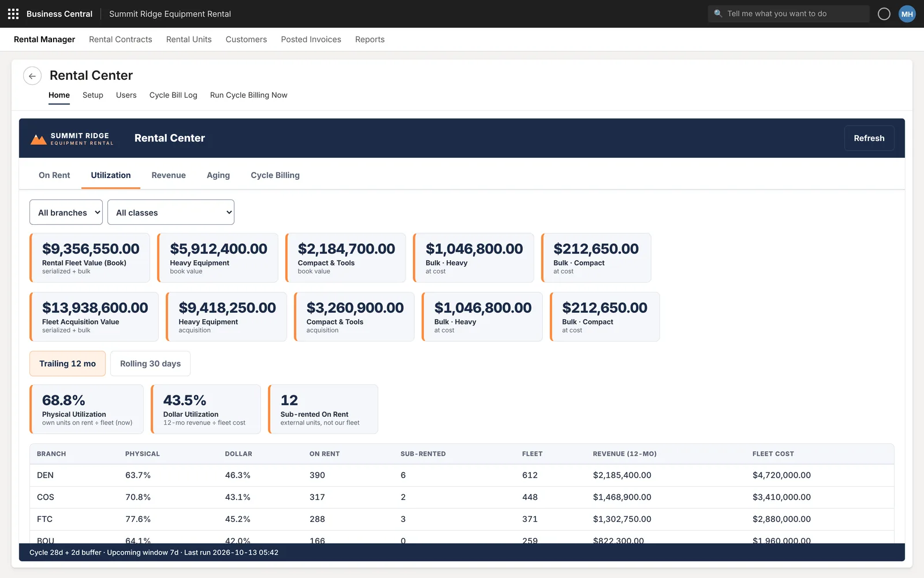Viewport: 924px width, 578px height.
Task: Click DEN dollar value 46.3%
Action: coord(238,475)
